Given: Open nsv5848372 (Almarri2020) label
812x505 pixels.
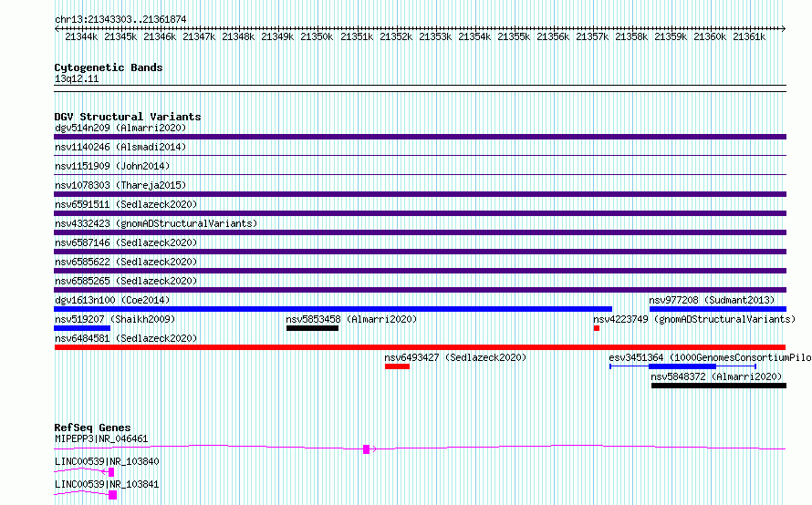Looking at the screenshot, I should click(x=716, y=376).
